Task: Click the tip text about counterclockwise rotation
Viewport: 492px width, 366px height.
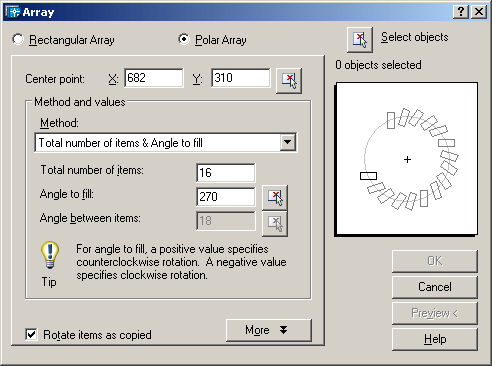Action: pyautogui.click(x=181, y=262)
